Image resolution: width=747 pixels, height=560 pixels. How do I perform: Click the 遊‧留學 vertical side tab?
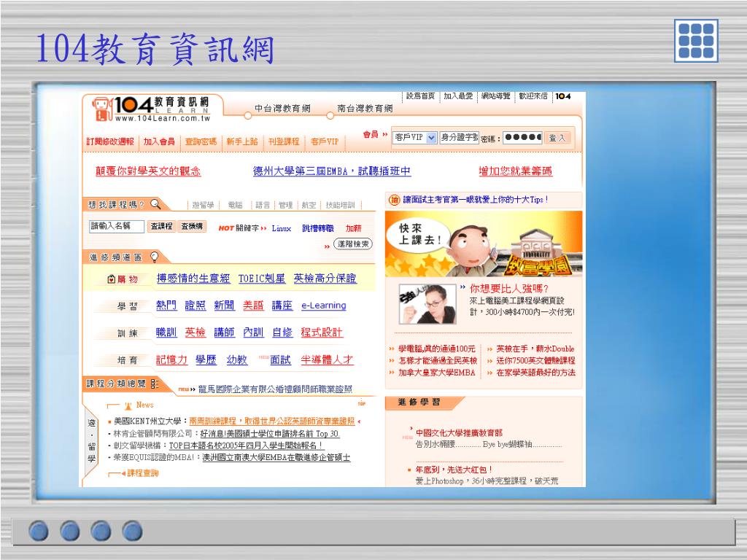pos(91,441)
